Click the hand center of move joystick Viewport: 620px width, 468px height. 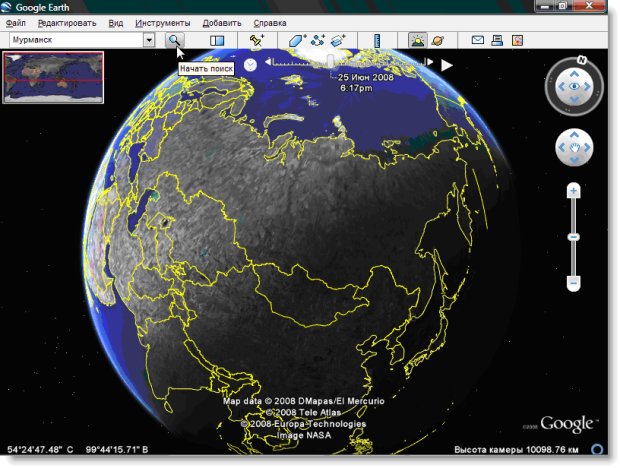574,148
